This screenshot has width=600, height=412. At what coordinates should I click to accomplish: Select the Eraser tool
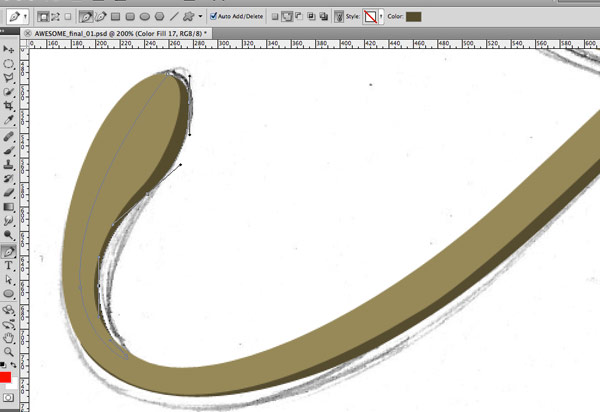[x=8, y=192]
